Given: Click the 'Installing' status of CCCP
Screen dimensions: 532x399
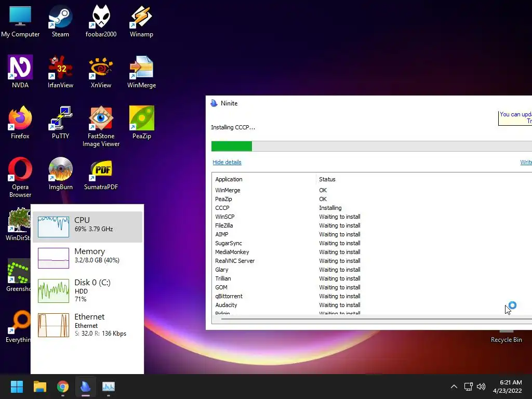Looking at the screenshot, I should 330,208.
